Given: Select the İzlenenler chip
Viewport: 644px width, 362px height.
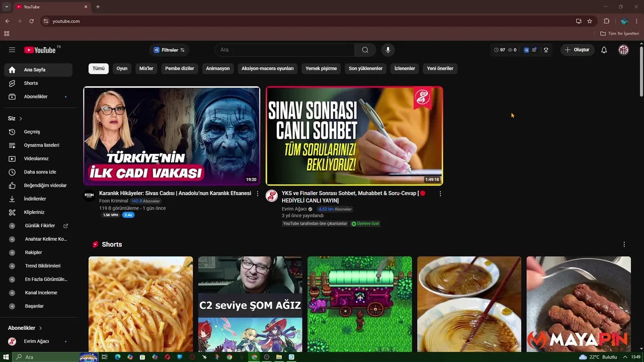Looking at the screenshot, I should (405, 68).
